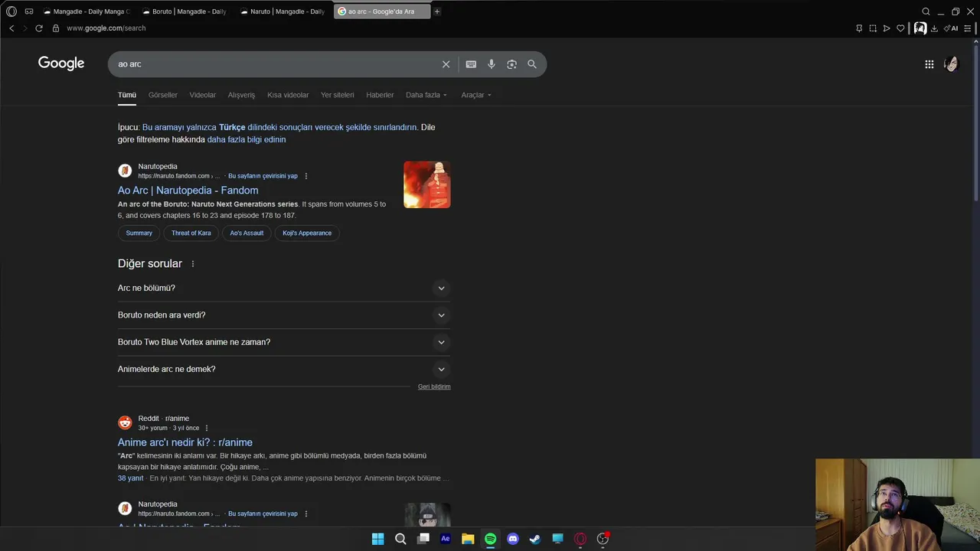This screenshot has width=980, height=551.
Task: Switch to 'Naruto | Mangadle' browser tab
Action: pos(283,11)
